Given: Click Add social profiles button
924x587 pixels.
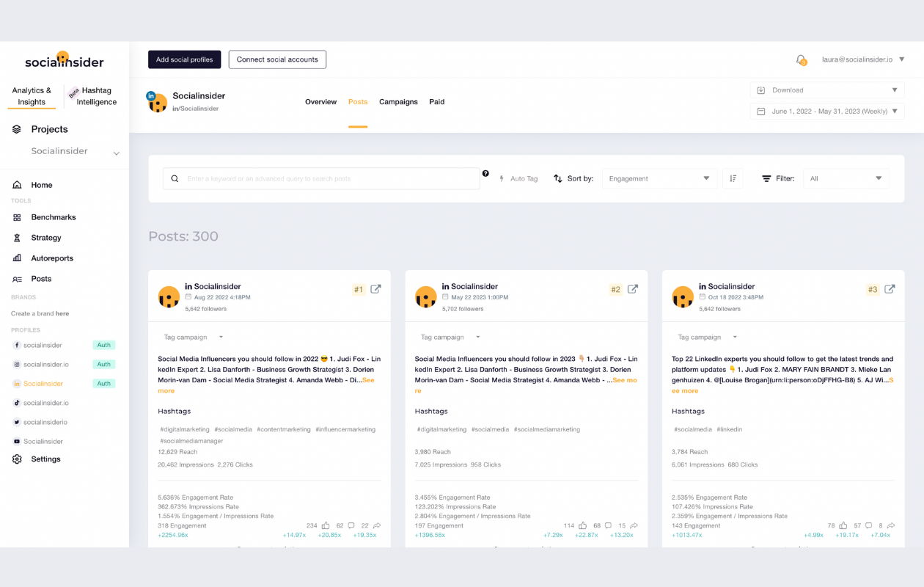Looking at the screenshot, I should [x=184, y=59].
